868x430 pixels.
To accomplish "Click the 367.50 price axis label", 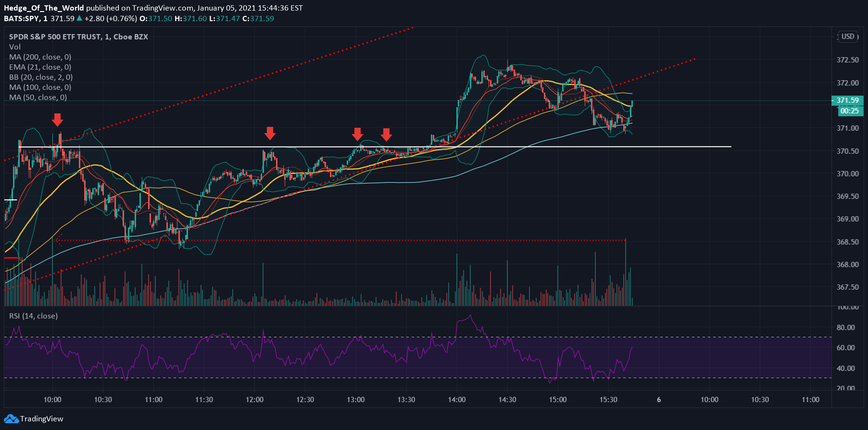I will [848, 287].
